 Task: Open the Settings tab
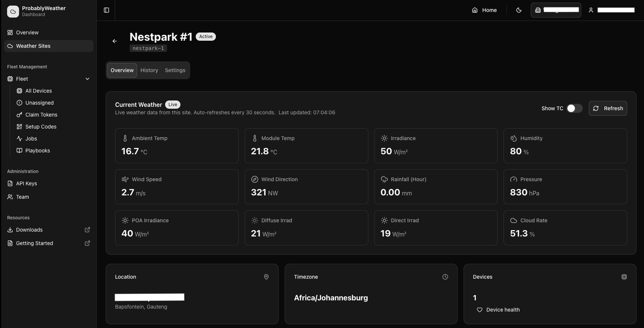coord(175,70)
